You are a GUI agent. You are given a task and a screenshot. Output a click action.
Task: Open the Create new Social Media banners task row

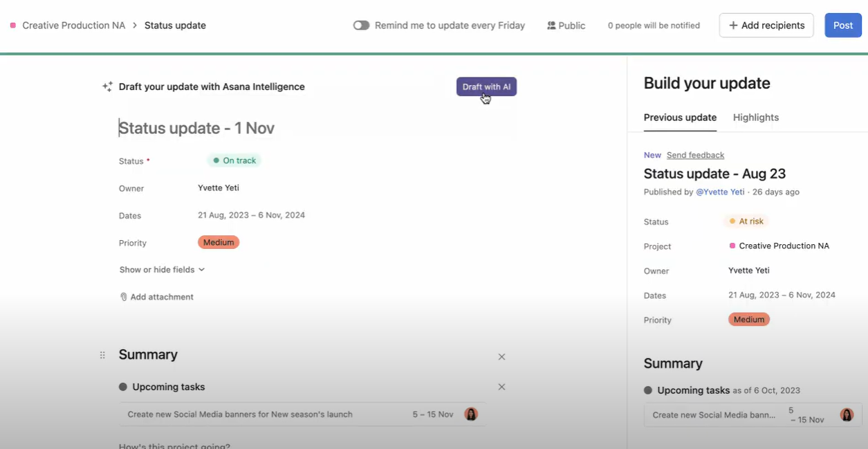coord(302,414)
